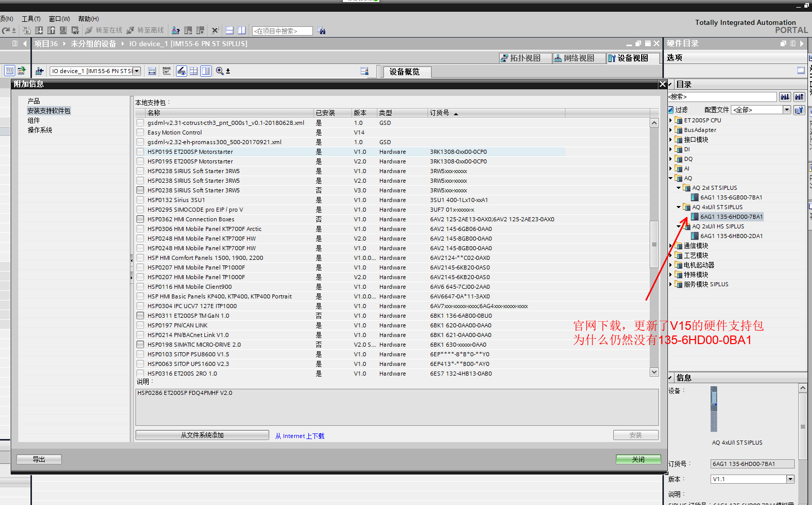
Task: Tick checkbox for HSP0311 ET200SP TM GaN 1.0
Action: point(140,316)
